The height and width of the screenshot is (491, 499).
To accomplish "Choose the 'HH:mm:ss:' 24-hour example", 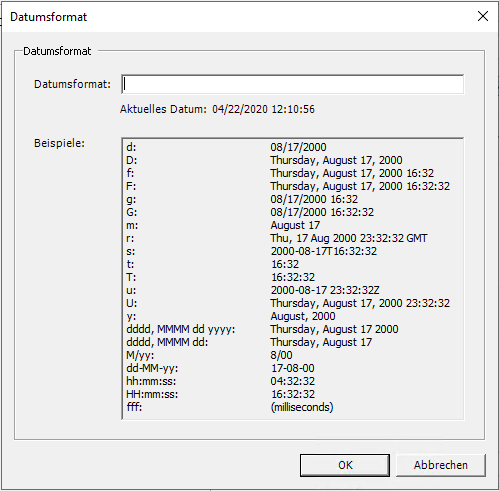I will coord(292,394).
